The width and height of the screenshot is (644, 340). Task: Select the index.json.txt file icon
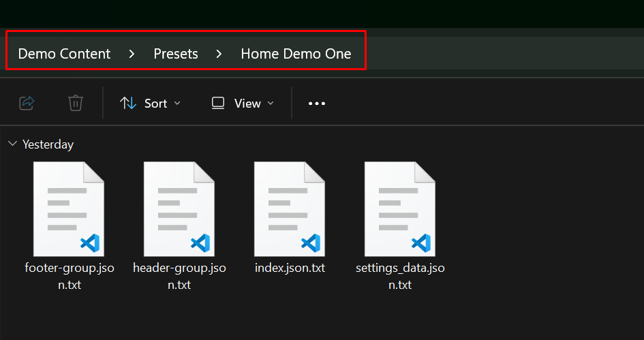290,209
